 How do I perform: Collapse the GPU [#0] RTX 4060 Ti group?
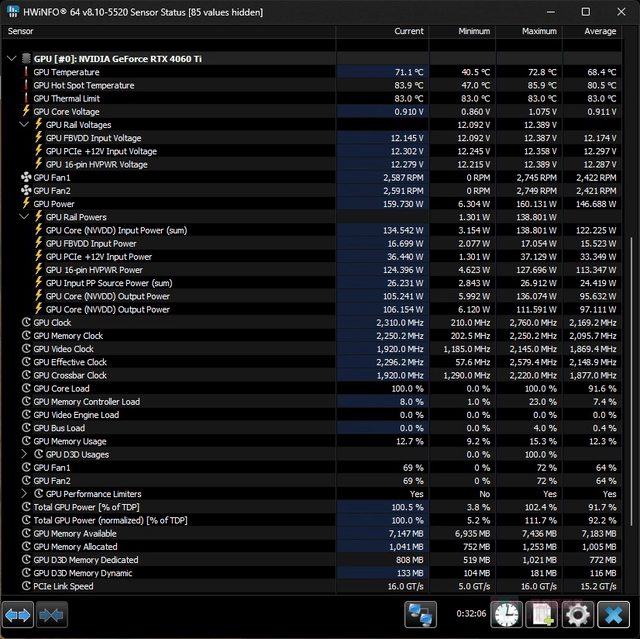point(11,59)
